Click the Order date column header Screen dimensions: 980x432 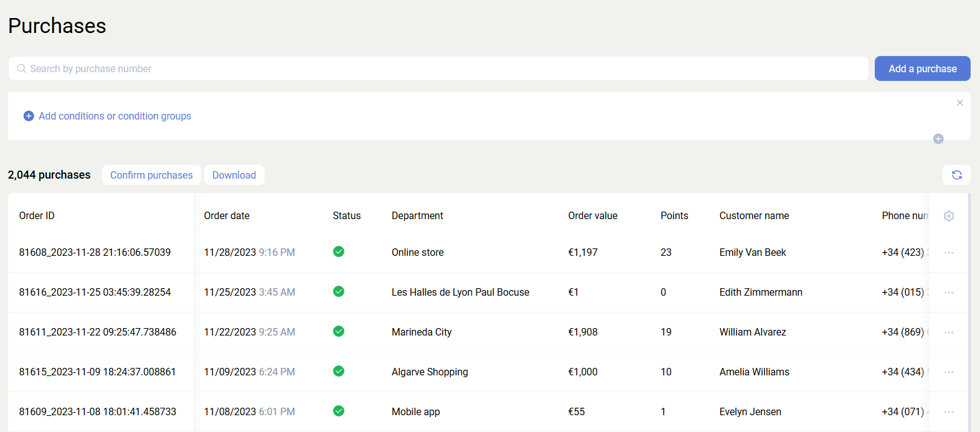(227, 216)
